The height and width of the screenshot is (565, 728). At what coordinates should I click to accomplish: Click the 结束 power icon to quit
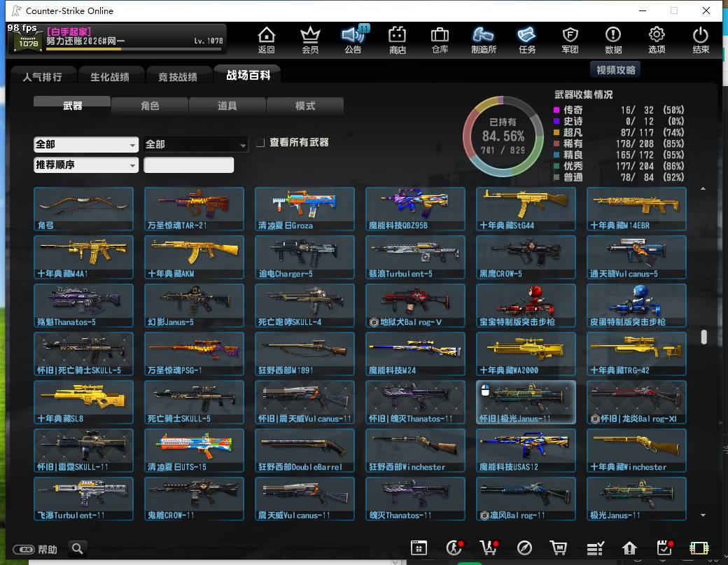point(701,40)
